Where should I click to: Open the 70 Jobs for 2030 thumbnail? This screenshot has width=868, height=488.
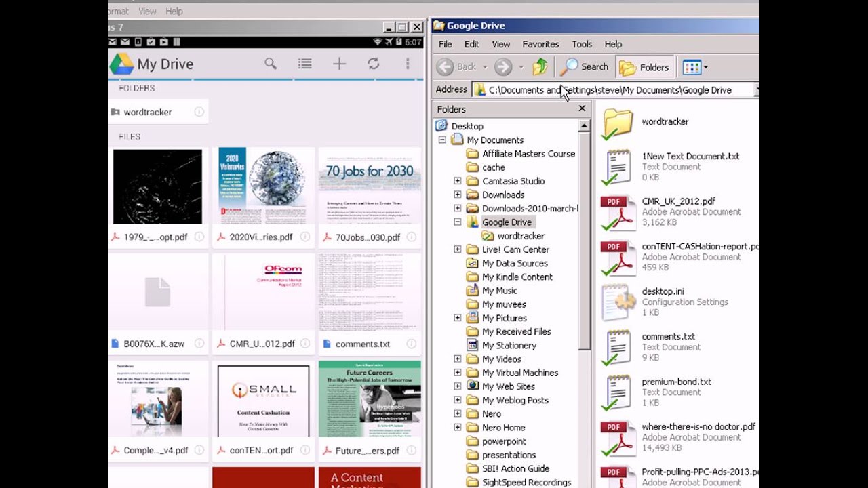click(x=370, y=186)
